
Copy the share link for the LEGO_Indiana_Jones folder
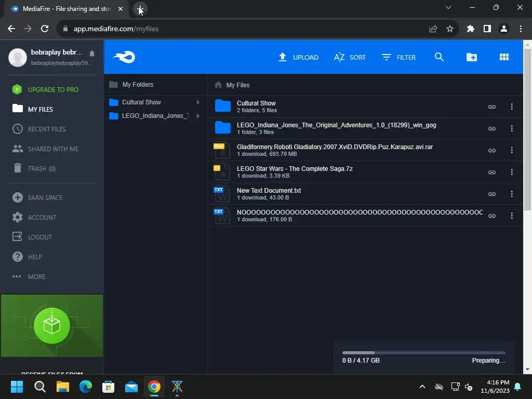tap(491, 128)
